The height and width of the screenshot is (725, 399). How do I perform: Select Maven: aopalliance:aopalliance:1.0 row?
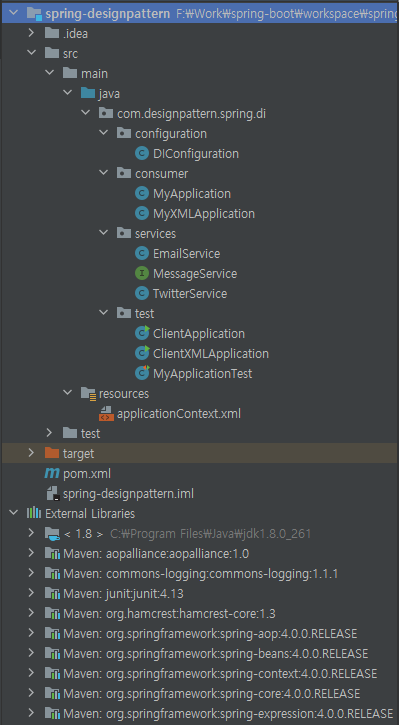(x=199, y=553)
